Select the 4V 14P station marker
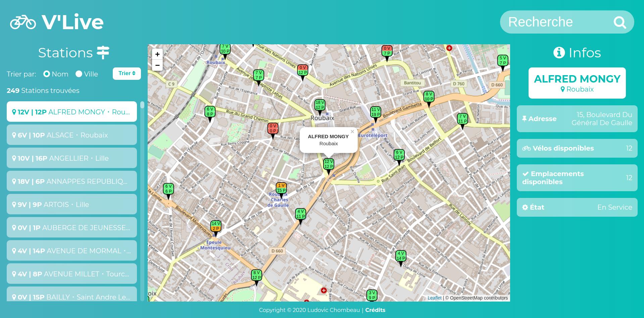 click(401, 258)
